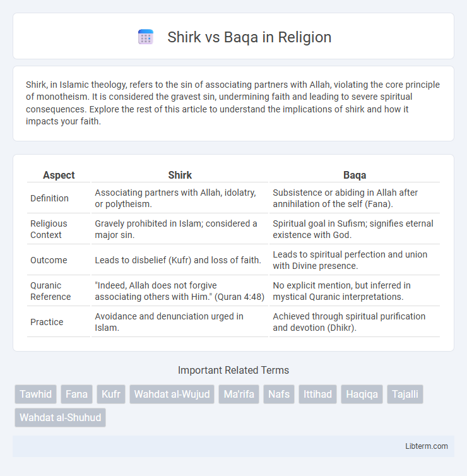Click the 'Avoidance and denunciation urged' cell

pos(180,322)
